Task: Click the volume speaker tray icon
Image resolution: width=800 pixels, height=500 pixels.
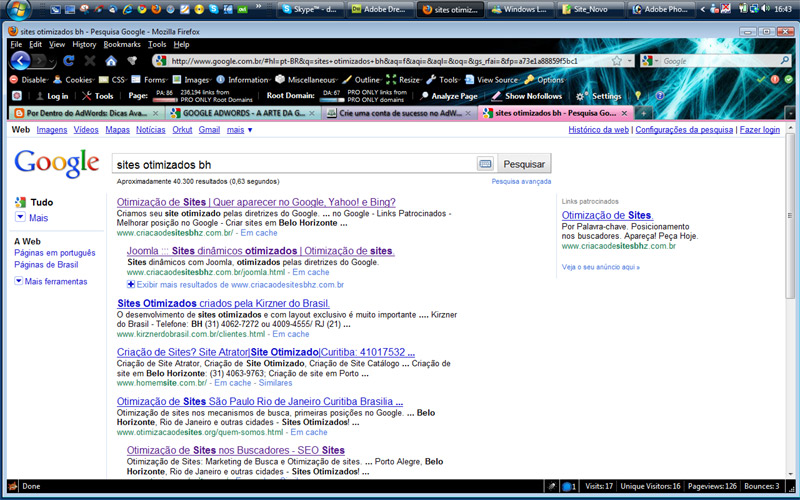Action: (x=766, y=9)
